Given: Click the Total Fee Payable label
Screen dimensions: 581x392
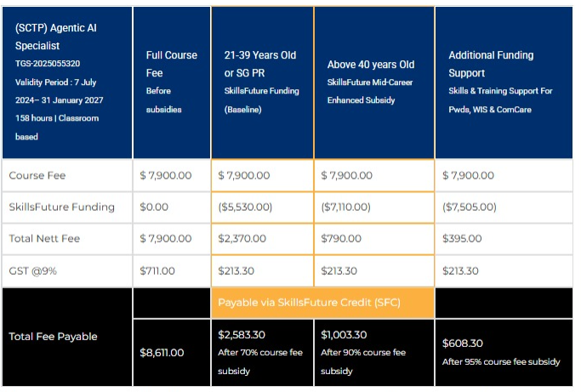Looking at the screenshot, I should click(53, 337).
